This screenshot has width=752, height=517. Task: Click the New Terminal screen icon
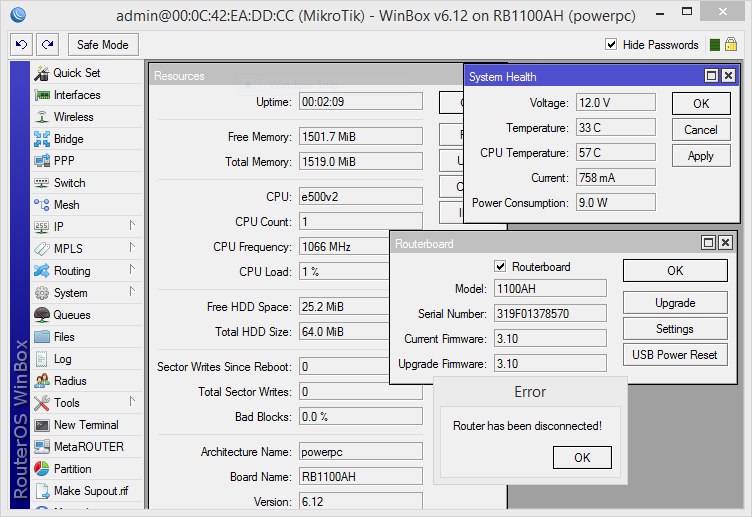click(x=42, y=425)
